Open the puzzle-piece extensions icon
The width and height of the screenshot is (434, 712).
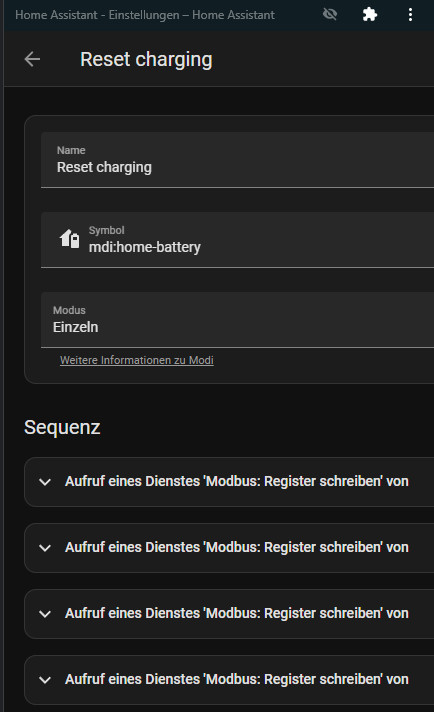point(370,15)
